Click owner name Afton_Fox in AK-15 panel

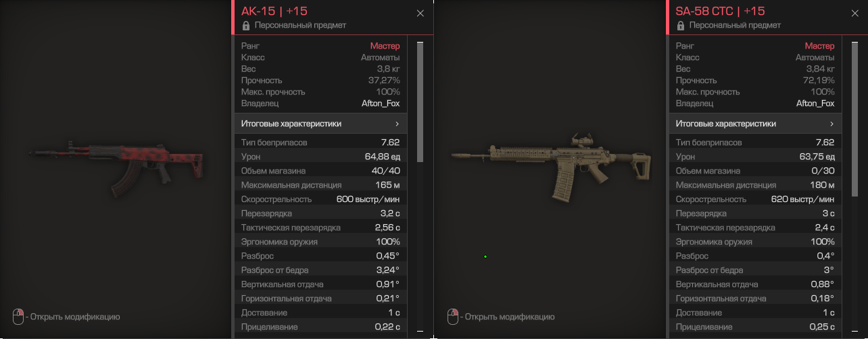[x=381, y=103]
